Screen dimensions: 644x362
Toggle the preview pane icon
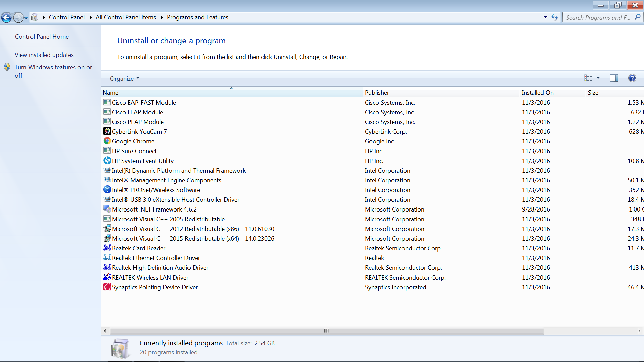tap(614, 78)
